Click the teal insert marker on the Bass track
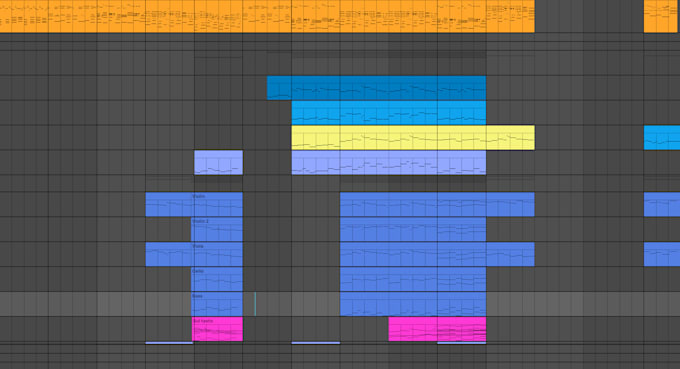680x369 pixels. click(255, 304)
